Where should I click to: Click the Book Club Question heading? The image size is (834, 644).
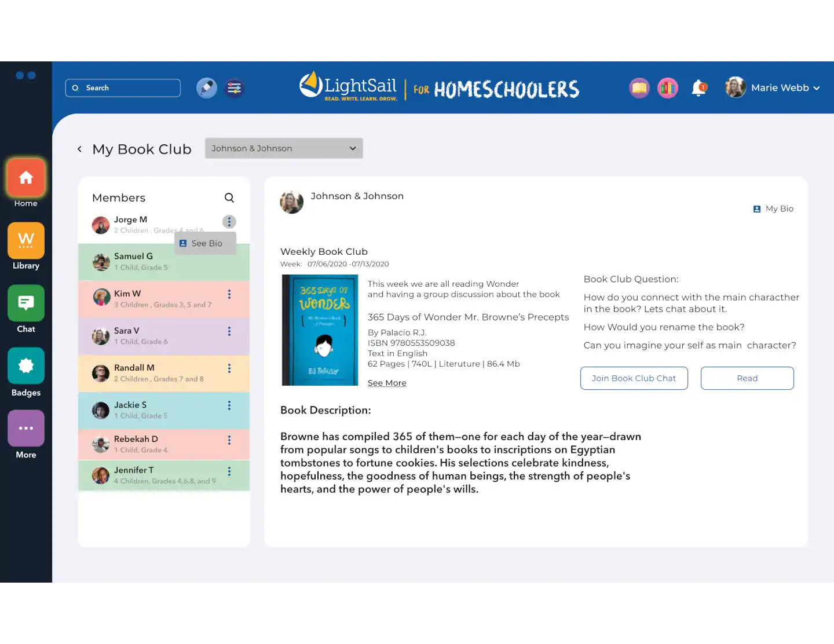click(631, 279)
